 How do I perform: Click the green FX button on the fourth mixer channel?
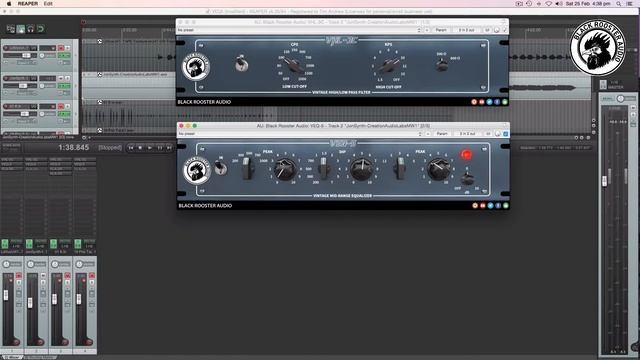pos(78,244)
